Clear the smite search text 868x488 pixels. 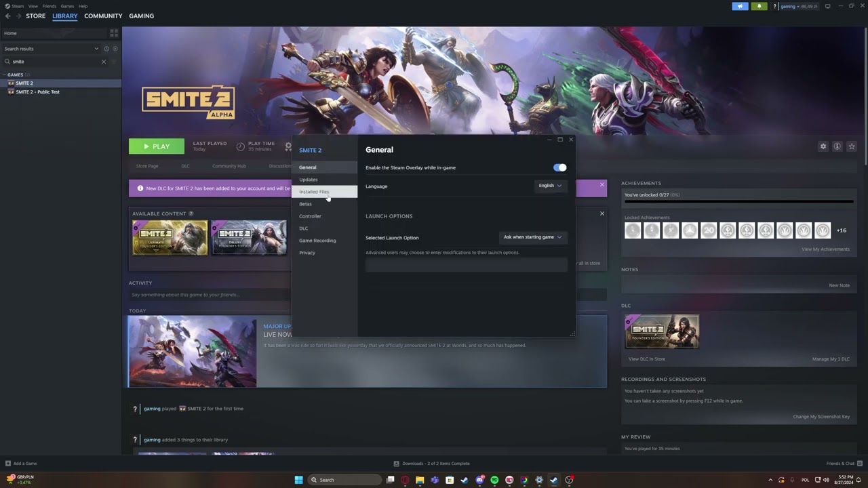(104, 62)
